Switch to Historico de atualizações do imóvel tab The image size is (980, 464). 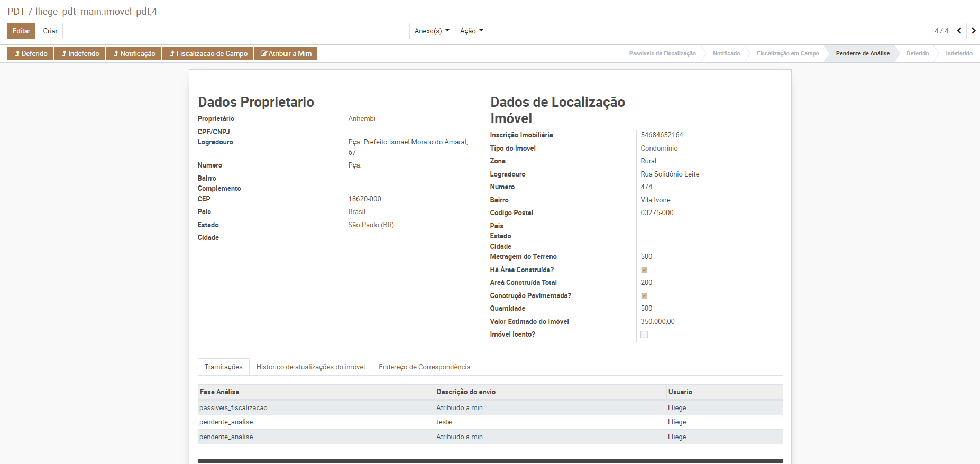[x=310, y=367]
